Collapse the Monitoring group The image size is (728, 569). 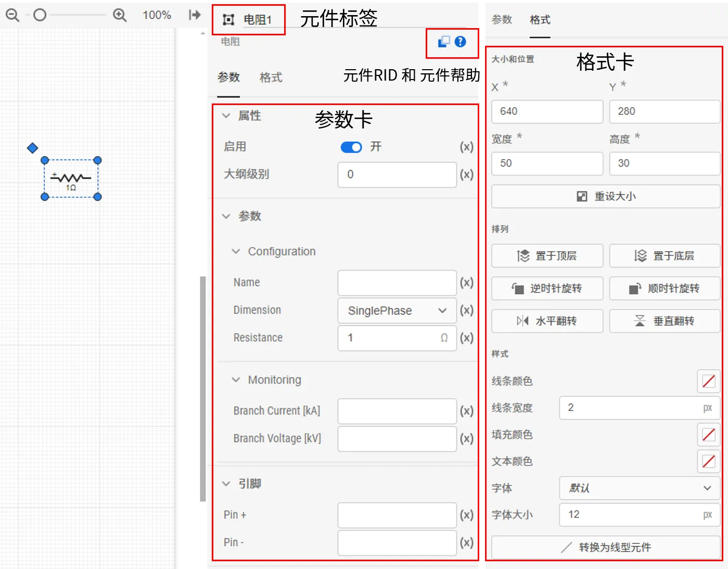point(236,380)
